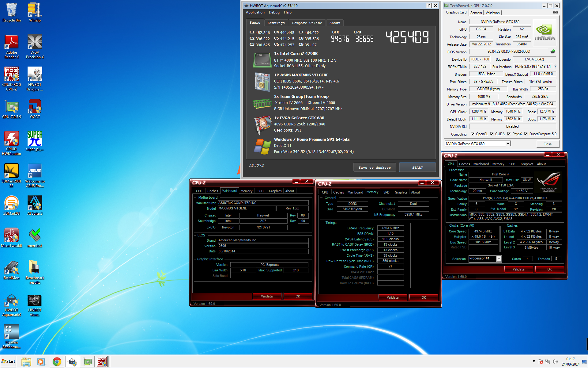Open the MemTweakIt desktop shortcut
The image size is (588, 368).
[x=12, y=238]
